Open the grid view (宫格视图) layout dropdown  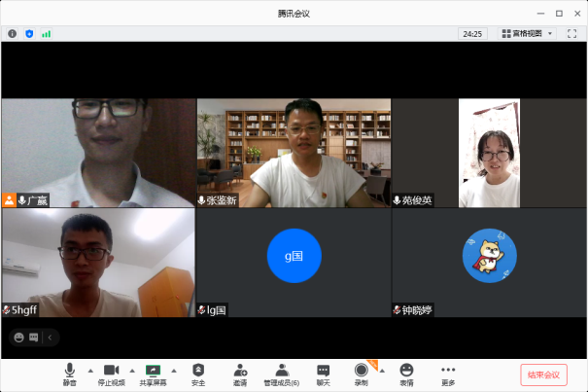pos(528,33)
